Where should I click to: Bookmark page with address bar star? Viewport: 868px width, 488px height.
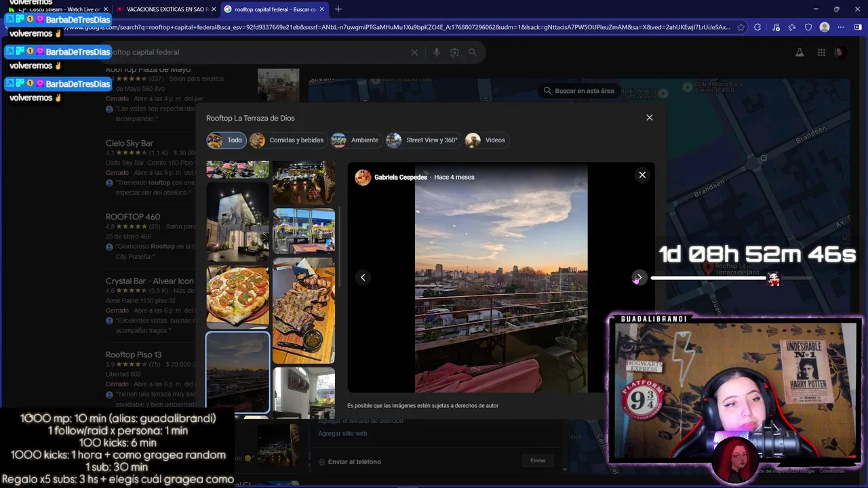(741, 27)
